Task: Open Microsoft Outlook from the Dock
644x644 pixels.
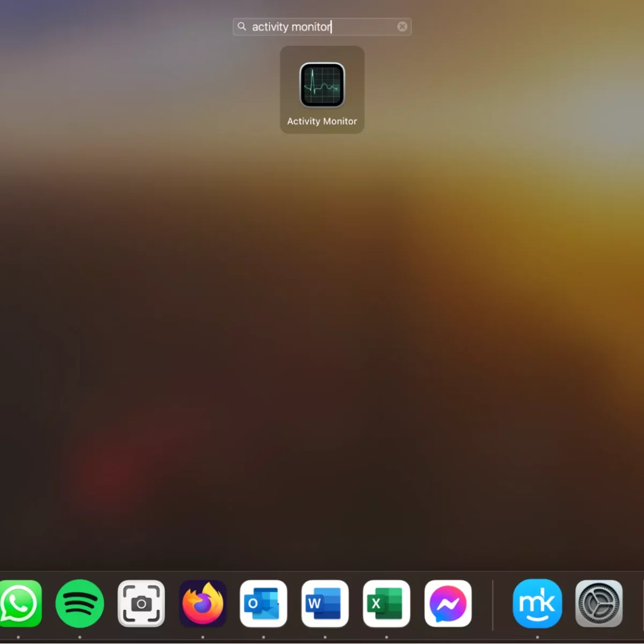Action: pyautogui.click(x=264, y=604)
